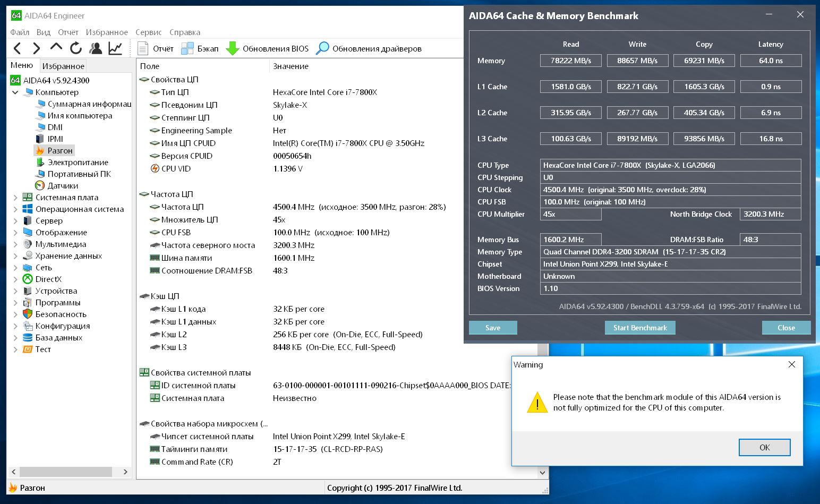
Task: Open the Избранное menu in menu bar
Action: [107, 32]
